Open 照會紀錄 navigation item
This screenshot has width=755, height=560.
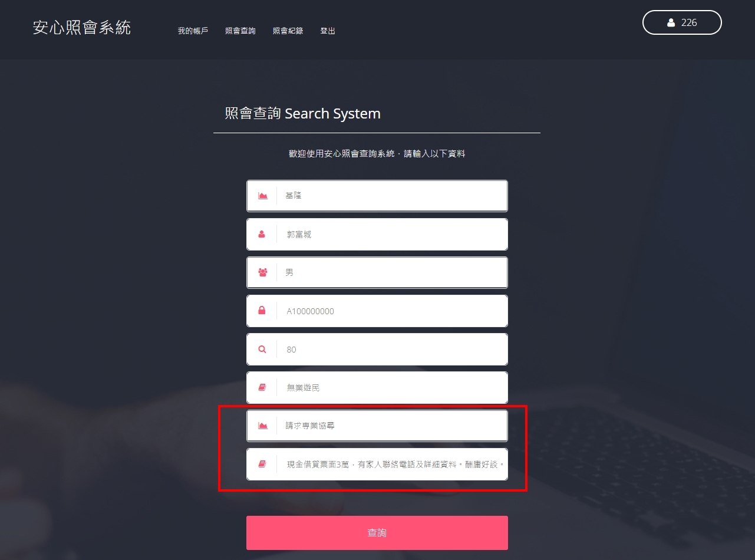pos(288,31)
